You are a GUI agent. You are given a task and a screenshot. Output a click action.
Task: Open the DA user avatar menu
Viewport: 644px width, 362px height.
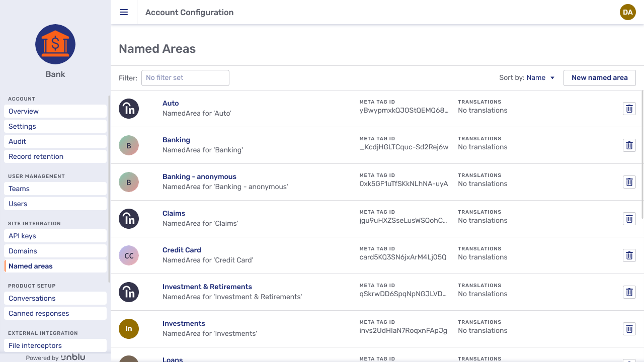point(627,12)
